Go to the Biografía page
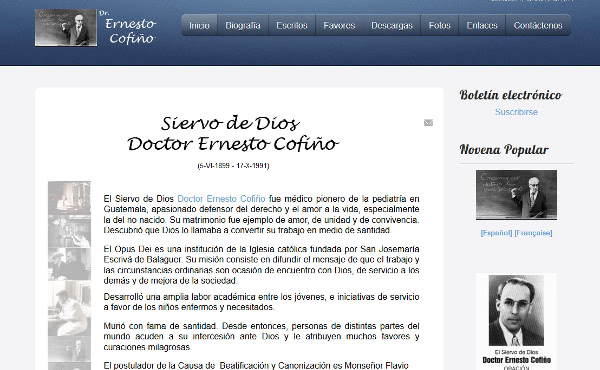The height and width of the screenshot is (370, 600). coord(243,25)
